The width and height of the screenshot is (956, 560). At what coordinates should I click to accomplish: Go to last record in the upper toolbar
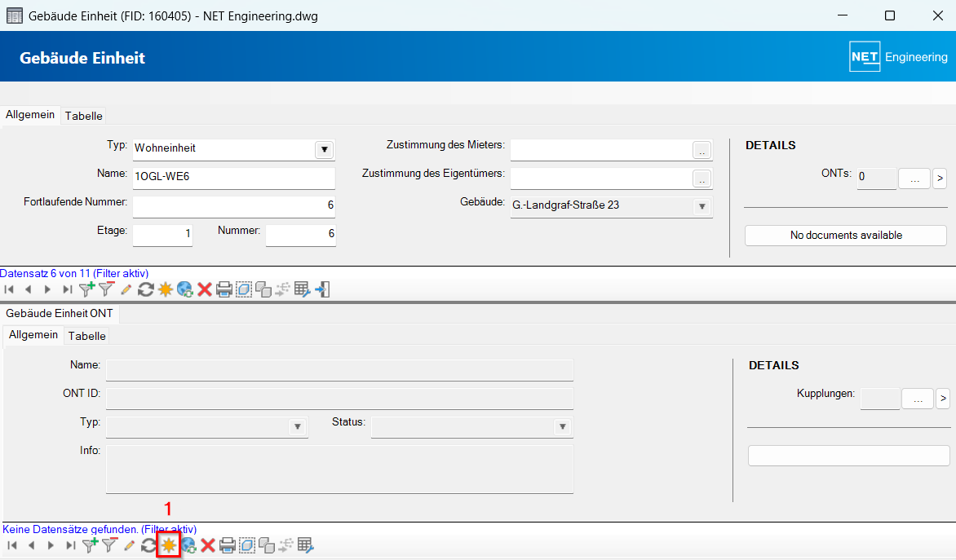pyautogui.click(x=68, y=289)
